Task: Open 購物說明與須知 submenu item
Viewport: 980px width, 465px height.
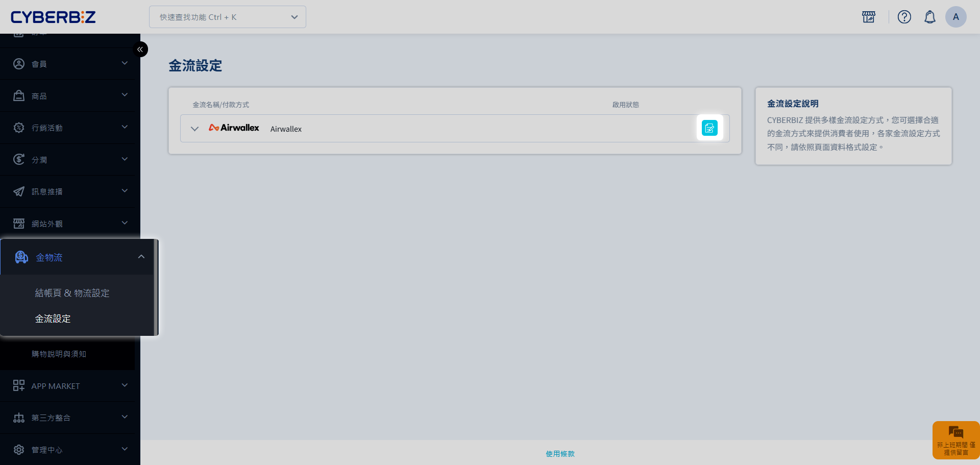Action: click(59, 354)
